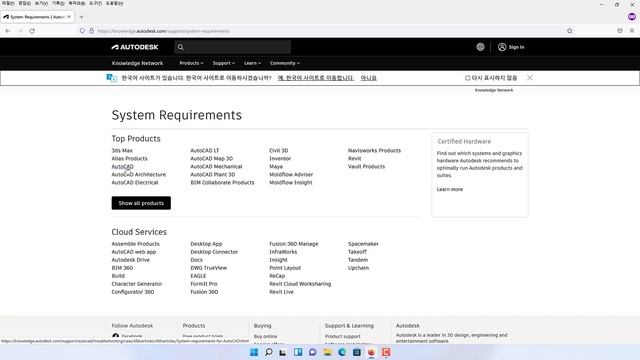Expand the Learn dropdown menu

pyautogui.click(x=252, y=63)
